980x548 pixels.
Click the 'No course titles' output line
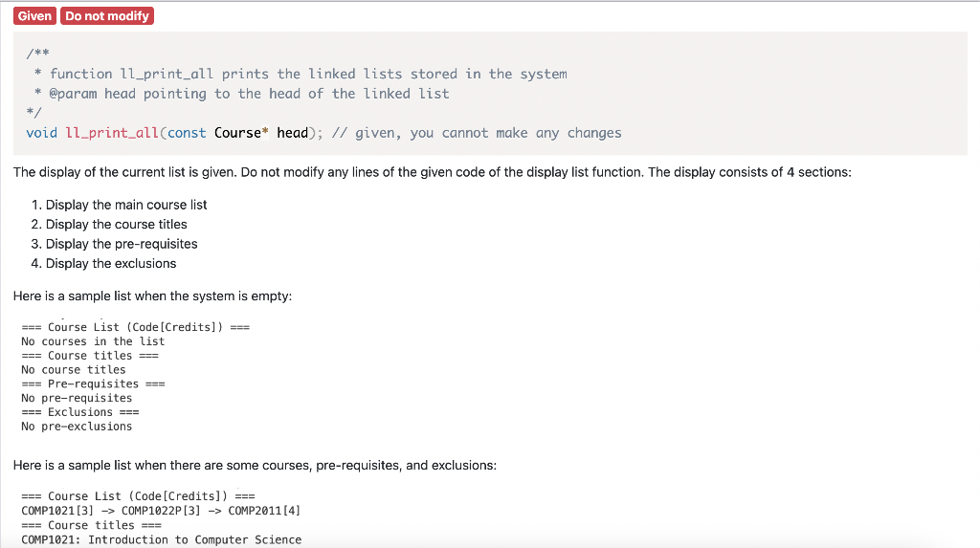coord(73,369)
